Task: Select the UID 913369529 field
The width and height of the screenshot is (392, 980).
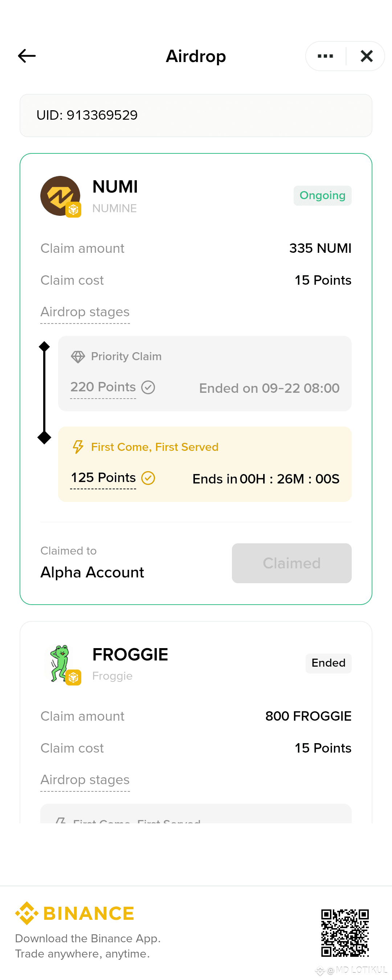Action: coord(196,115)
